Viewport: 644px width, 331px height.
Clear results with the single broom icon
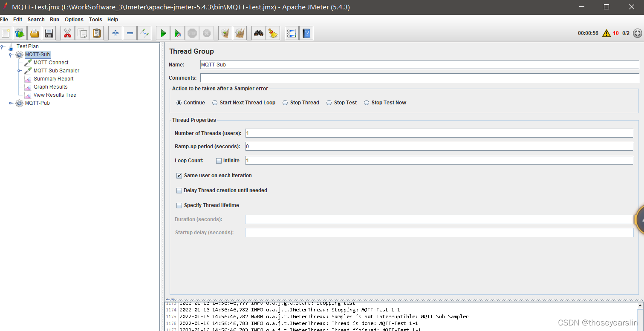225,33
